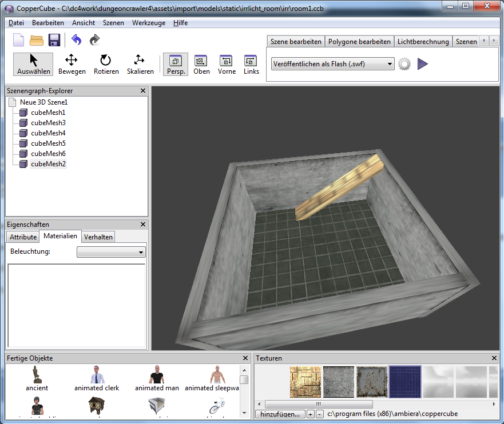Activate the Bewegen move tool
The height and width of the screenshot is (424, 504).
tap(72, 65)
